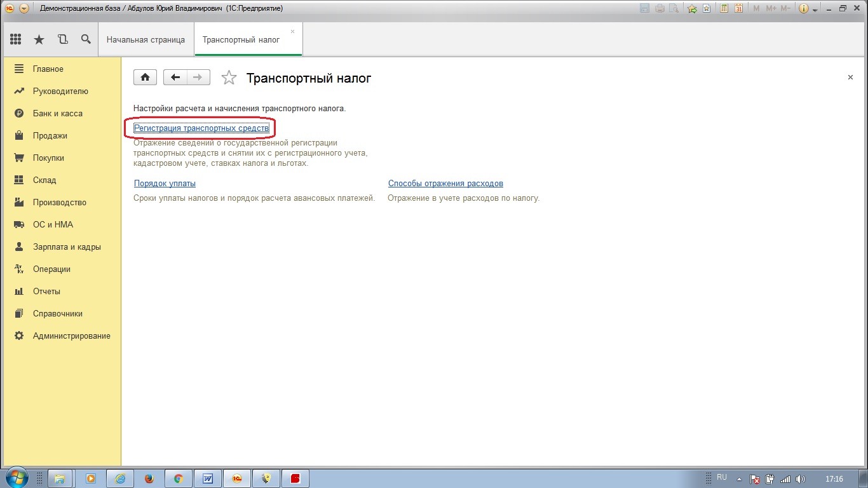Go to home with the house button
Image resolution: width=868 pixels, height=488 pixels.
(x=145, y=78)
